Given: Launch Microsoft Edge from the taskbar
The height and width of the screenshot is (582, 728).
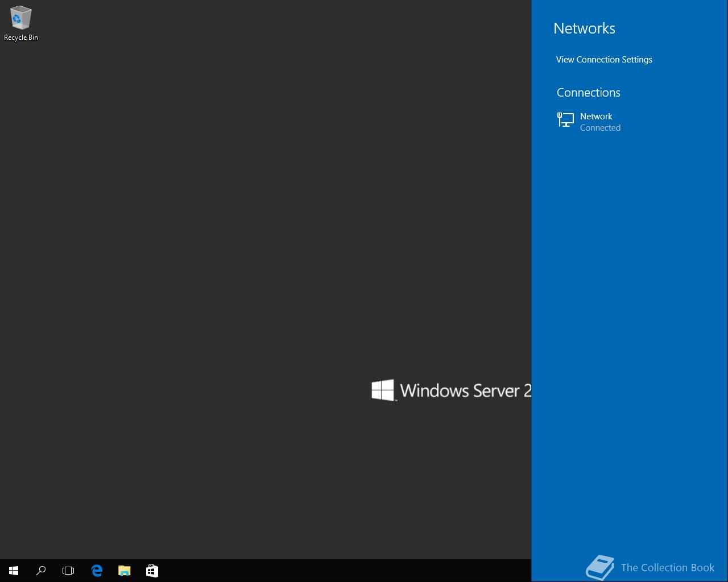Looking at the screenshot, I should pos(97,571).
